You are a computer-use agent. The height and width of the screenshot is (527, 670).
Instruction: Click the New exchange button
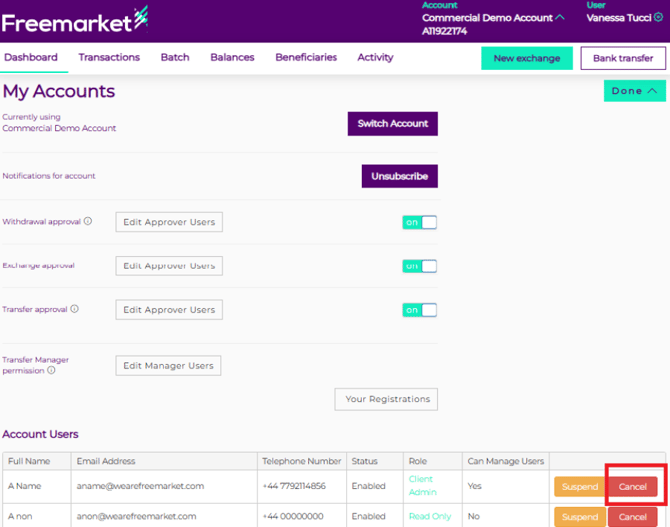(526, 58)
